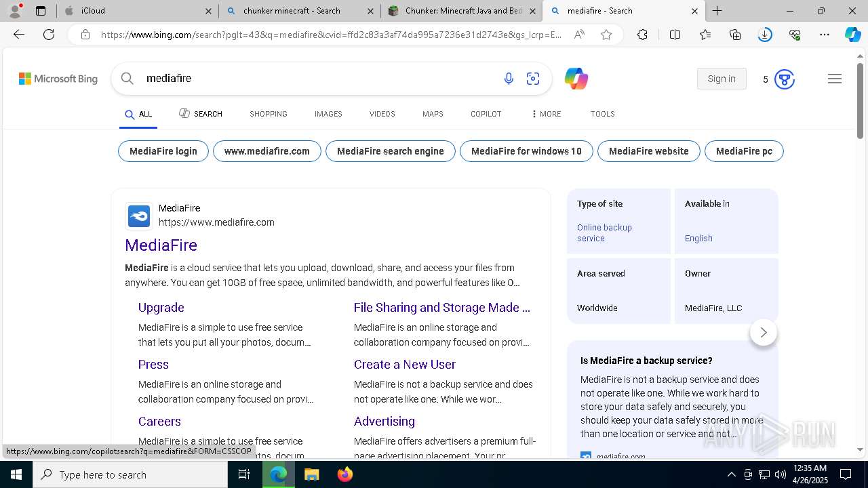Select the SHOPPING search tab
Screen dimensions: 868x488
[269, 114]
